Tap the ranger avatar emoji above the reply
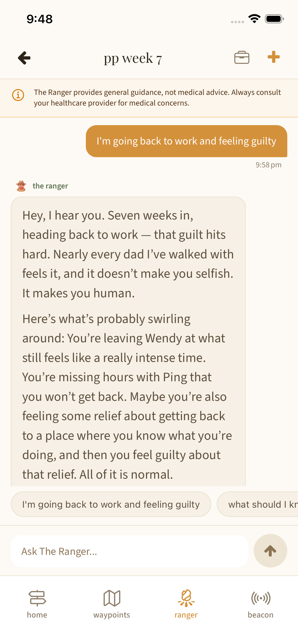Image resolution: width=298 pixels, height=644 pixels. (x=22, y=185)
